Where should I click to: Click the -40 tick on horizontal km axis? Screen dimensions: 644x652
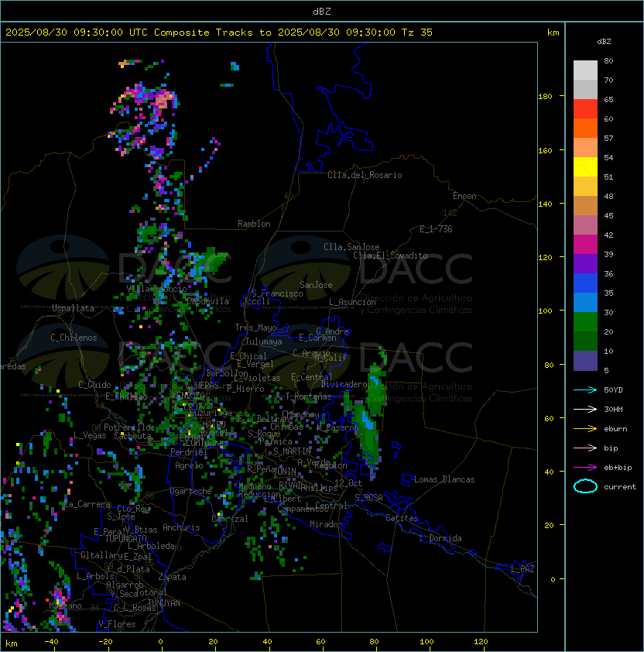click(52, 642)
